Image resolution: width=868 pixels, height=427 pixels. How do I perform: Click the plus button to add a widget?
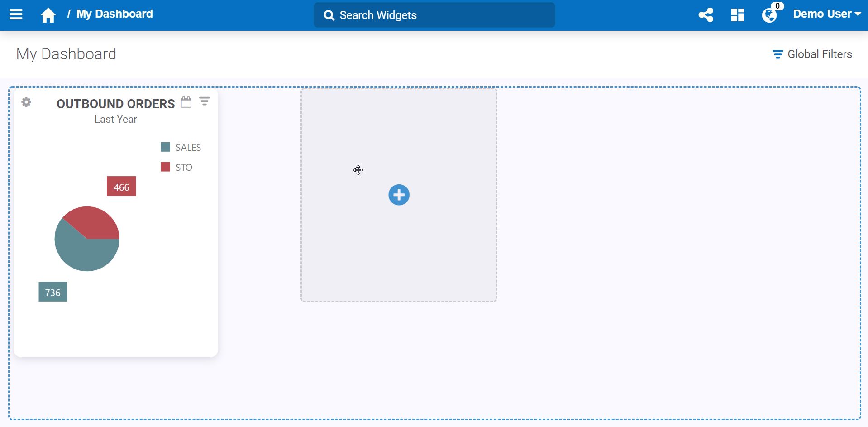(399, 195)
